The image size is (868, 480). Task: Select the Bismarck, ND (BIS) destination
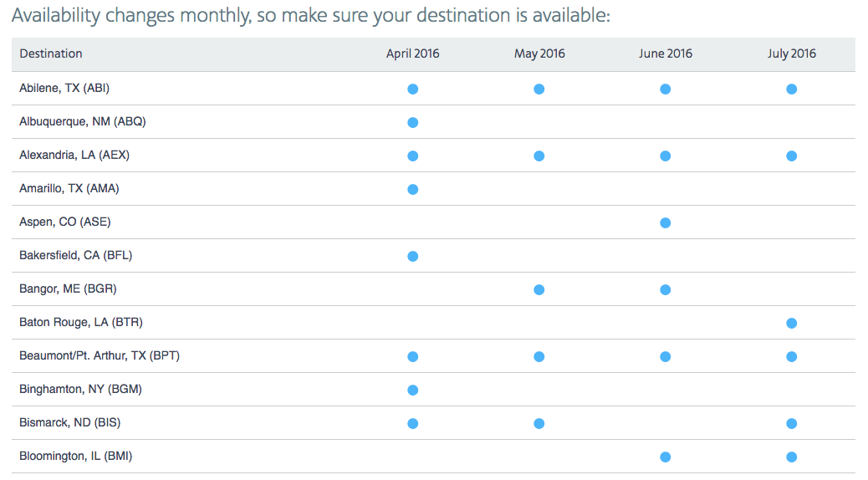click(69, 422)
